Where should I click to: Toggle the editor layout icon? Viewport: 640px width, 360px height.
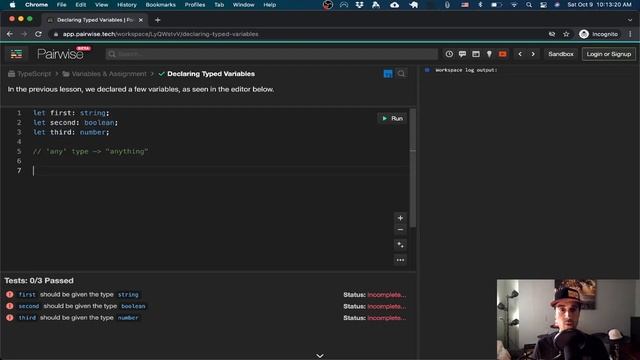476,54
